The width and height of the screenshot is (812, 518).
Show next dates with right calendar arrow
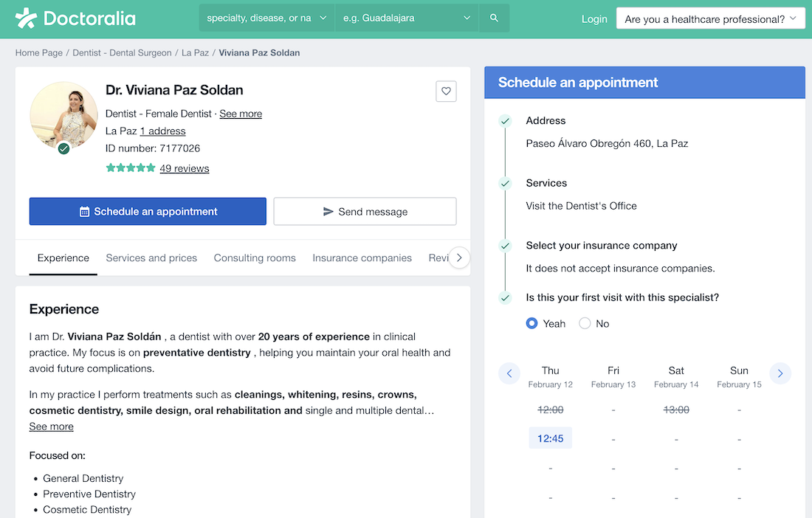(780, 373)
